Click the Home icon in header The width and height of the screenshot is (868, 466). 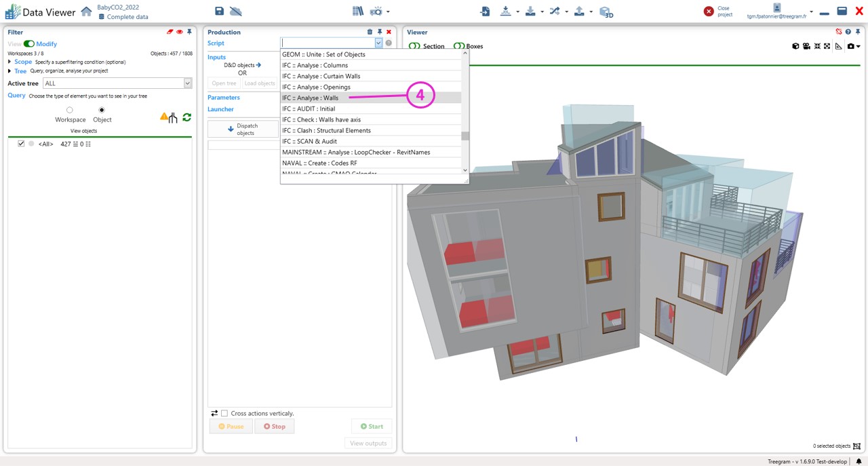click(86, 12)
